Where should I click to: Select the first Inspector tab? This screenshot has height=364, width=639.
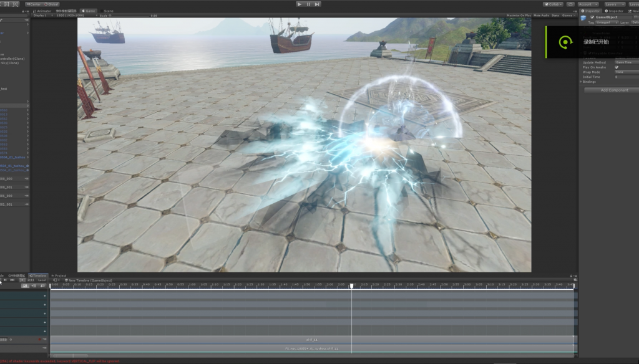pyautogui.click(x=590, y=11)
